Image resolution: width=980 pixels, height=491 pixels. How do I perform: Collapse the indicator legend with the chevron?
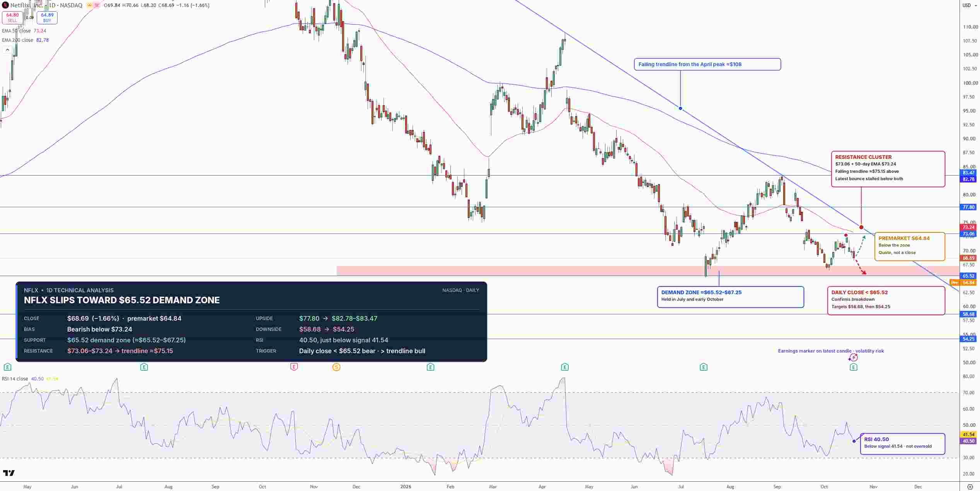pyautogui.click(x=7, y=49)
